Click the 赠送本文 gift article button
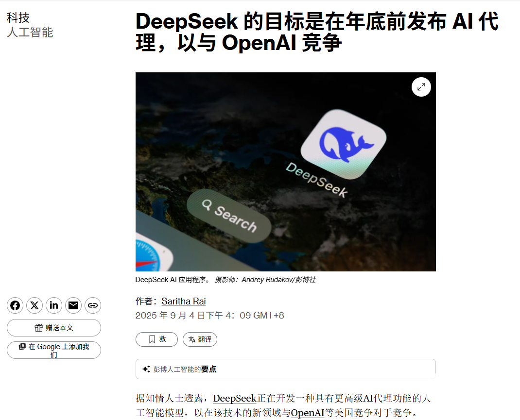Viewport: 520px width, 420px height. tap(54, 328)
